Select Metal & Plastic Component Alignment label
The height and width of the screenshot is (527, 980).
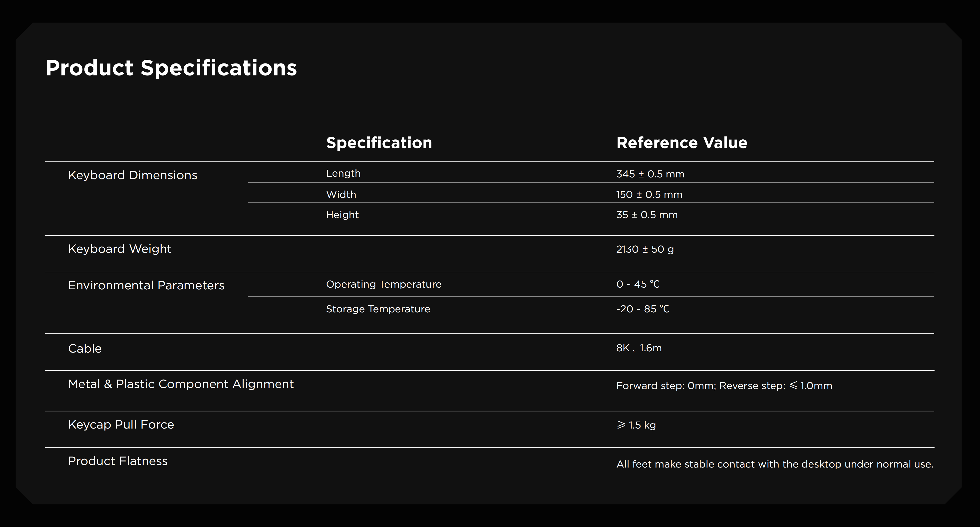pos(181,384)
